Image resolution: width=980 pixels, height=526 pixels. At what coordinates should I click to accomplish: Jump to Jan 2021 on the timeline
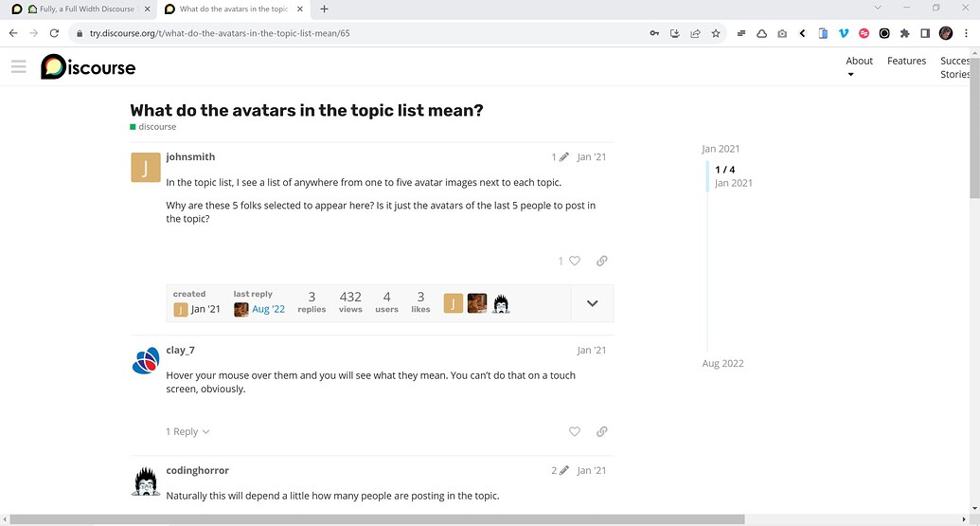[721, 149]
